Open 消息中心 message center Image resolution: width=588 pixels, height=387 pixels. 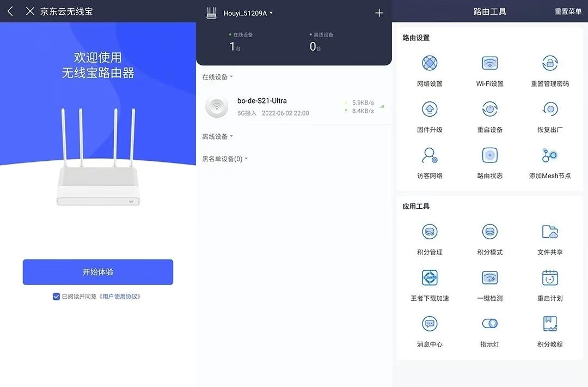click(x=430, y=332)
